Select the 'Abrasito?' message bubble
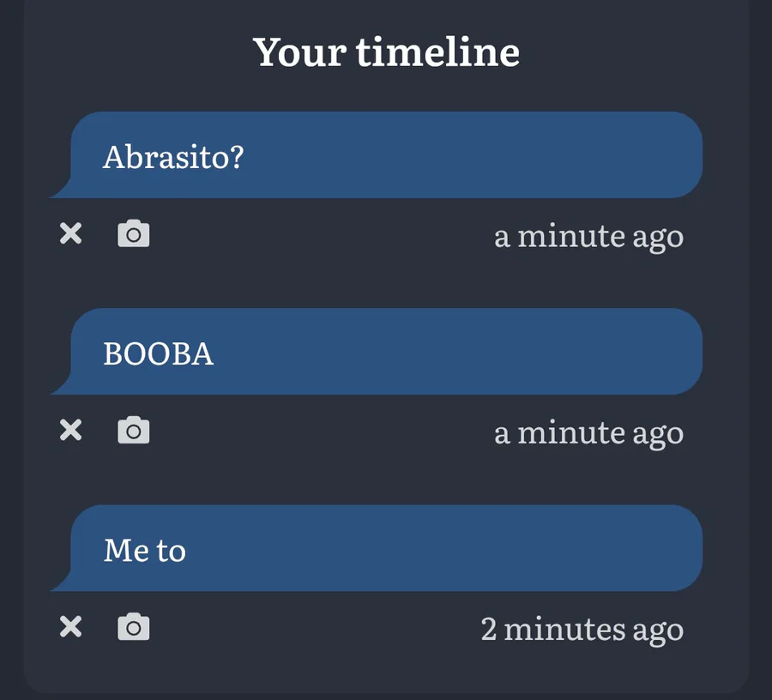 [x=377, y=155]
